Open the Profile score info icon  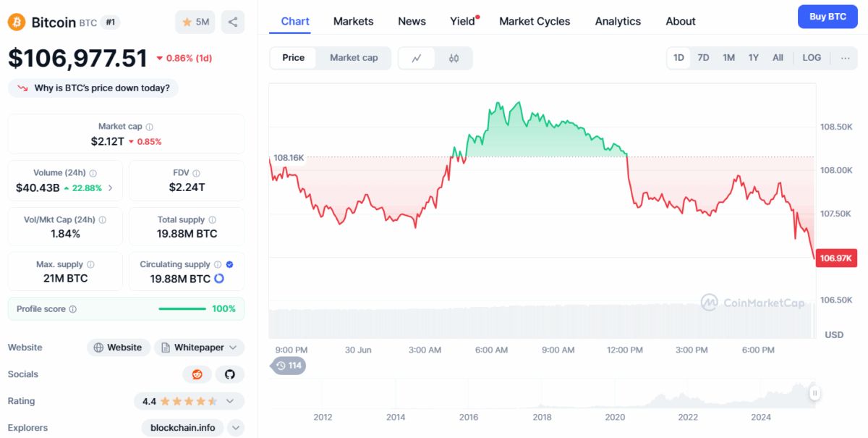pos(72,309)
